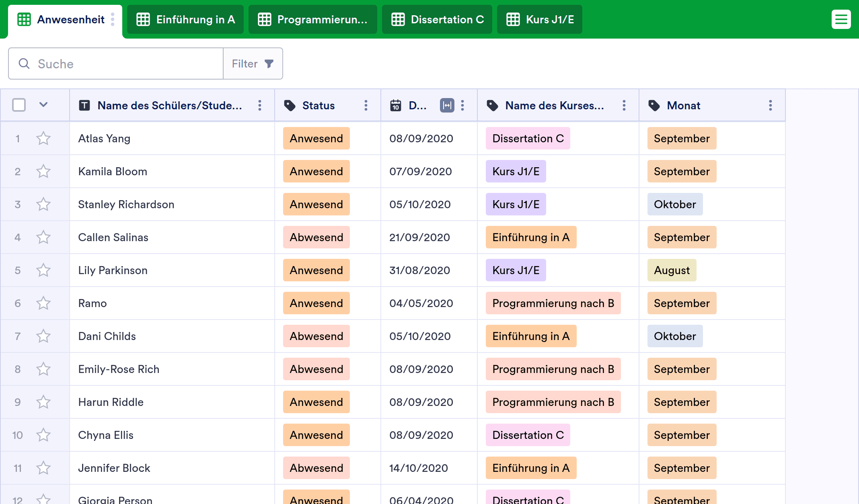
Task: Click the August month tag for Lily Parkinson
Action: click(x=672, y=270)
